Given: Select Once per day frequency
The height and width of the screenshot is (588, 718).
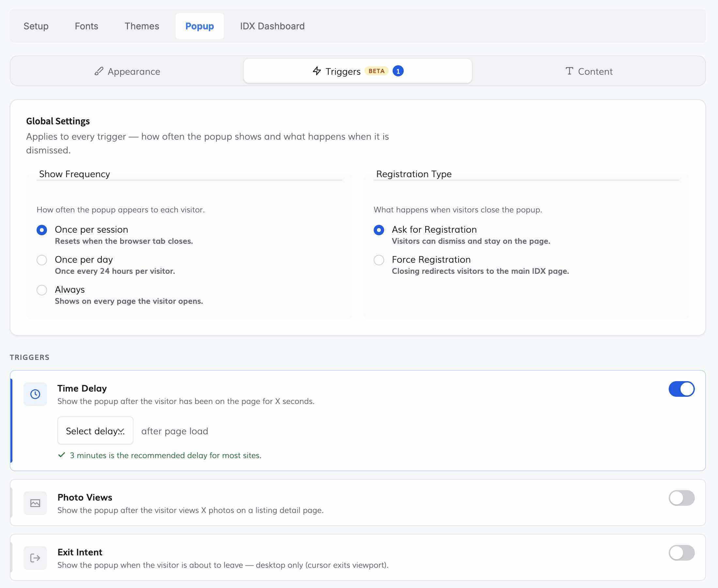Looking at the screenshot, I should click(x=42, y=260).
